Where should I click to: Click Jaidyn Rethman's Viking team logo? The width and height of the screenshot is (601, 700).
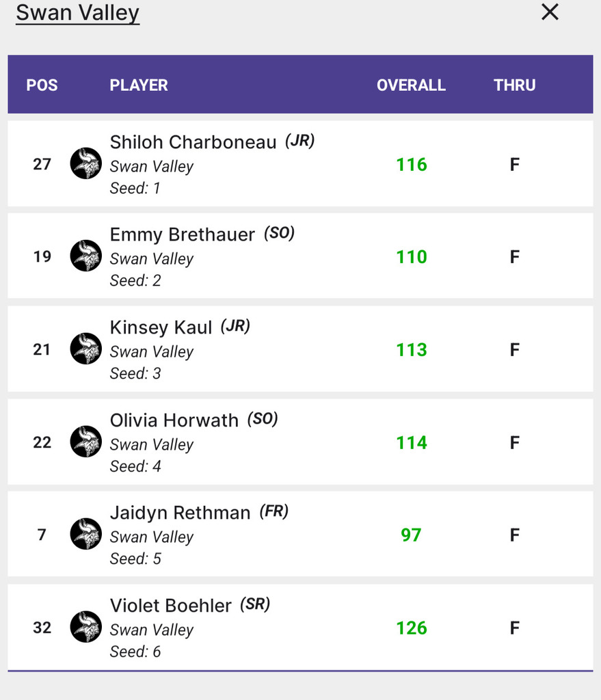[85, 535]
